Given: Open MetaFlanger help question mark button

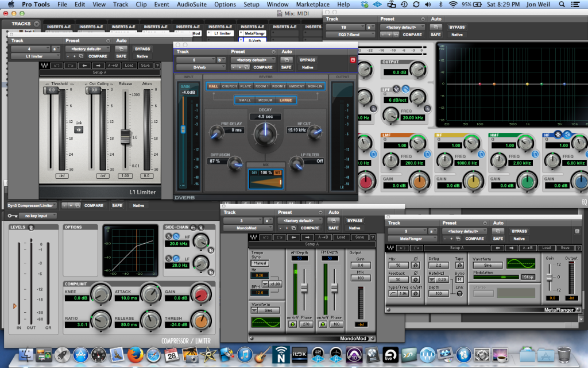Looking at the screenshot, I should click(578, 248).
